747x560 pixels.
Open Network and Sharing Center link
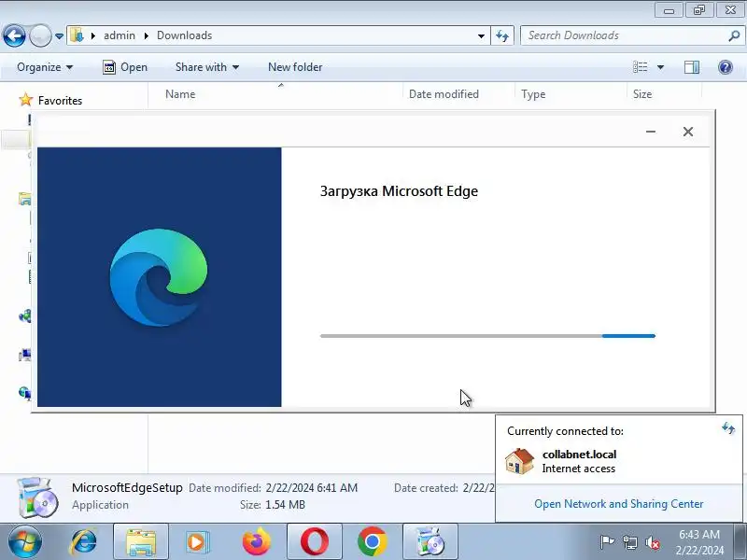pyautogui.click(x=618, y=504)
